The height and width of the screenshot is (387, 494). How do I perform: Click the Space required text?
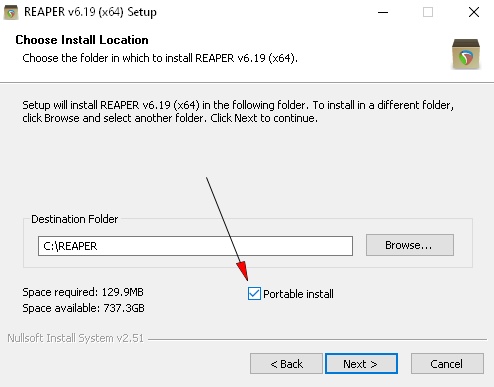(x=83, y=292)
